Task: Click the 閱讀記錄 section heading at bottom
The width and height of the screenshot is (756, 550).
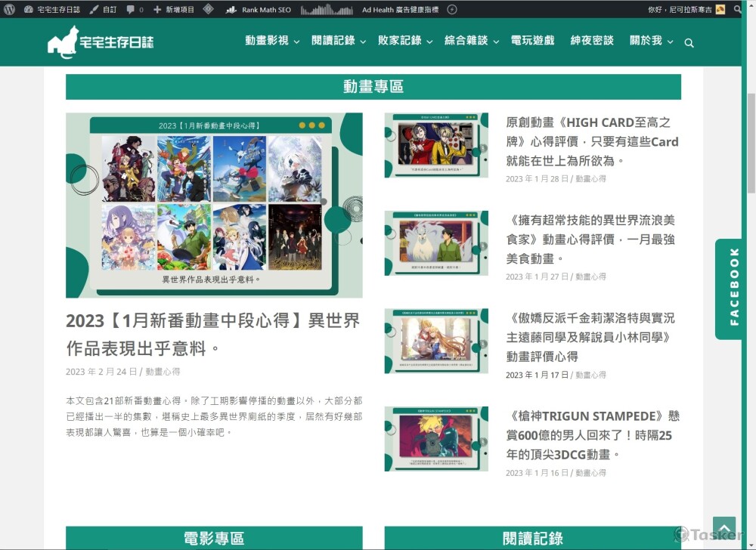Action: pyautogui.click(x=533, y=538)
